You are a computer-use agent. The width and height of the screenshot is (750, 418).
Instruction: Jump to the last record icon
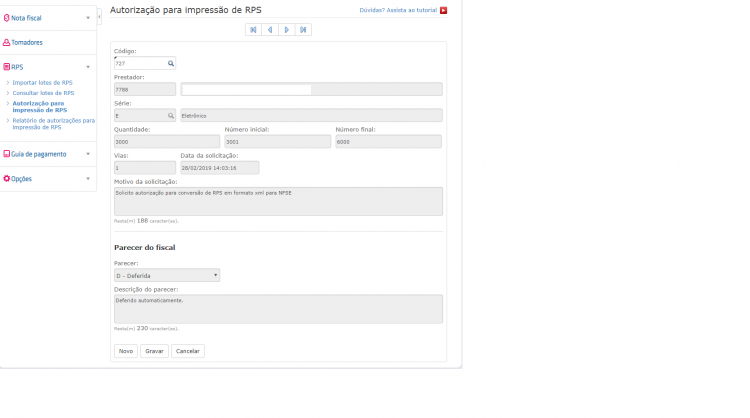point(303,30)
